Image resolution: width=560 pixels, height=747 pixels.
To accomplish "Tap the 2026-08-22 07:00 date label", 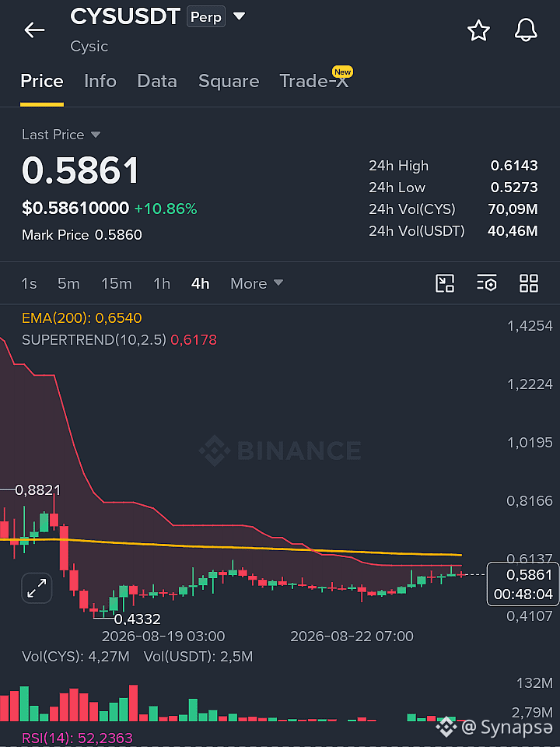I will (352, 637).
